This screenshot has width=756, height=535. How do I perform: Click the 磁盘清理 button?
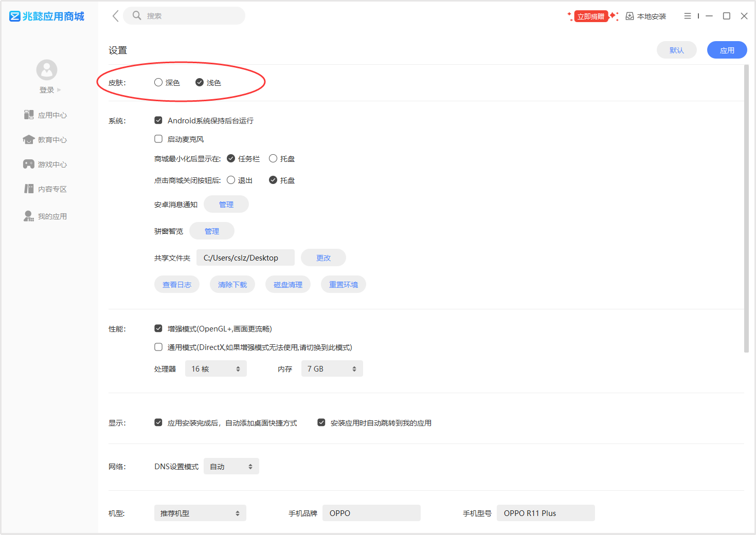[288, 285]
